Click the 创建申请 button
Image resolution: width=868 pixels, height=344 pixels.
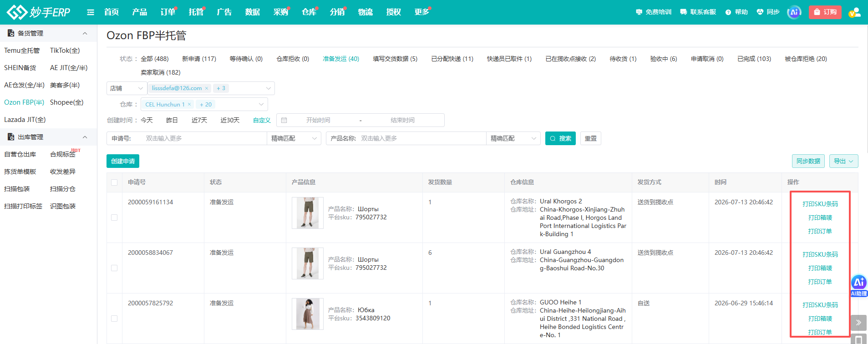(123, 161)
